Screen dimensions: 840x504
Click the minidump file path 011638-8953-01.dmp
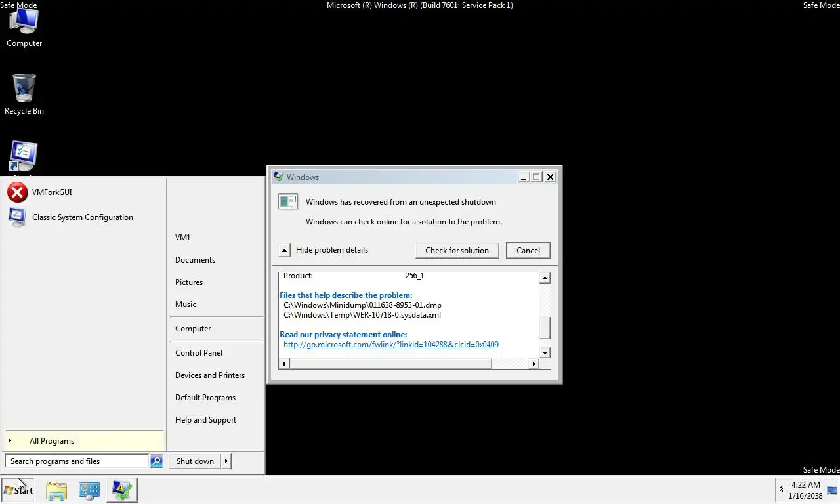point(363,305)
